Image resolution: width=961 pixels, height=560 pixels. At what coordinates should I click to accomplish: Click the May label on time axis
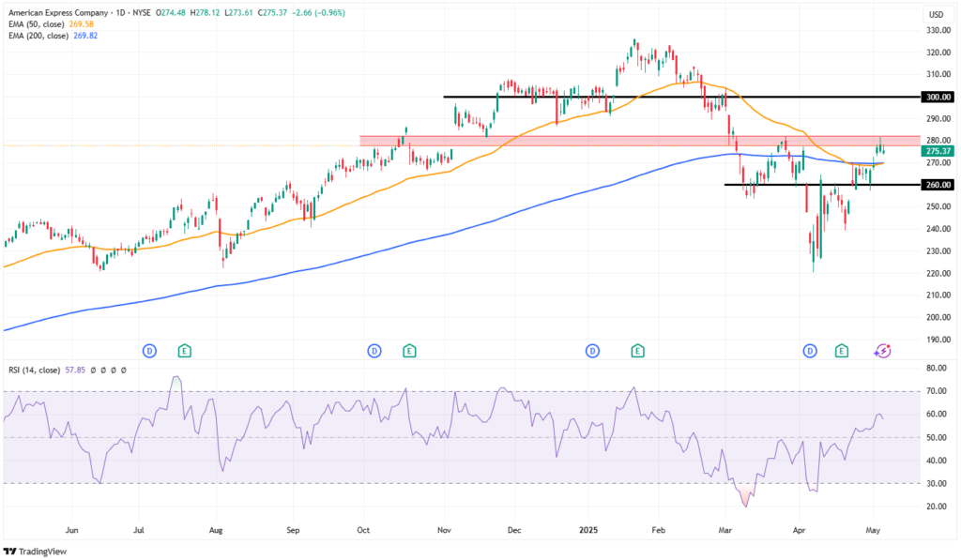click(874, 530)
